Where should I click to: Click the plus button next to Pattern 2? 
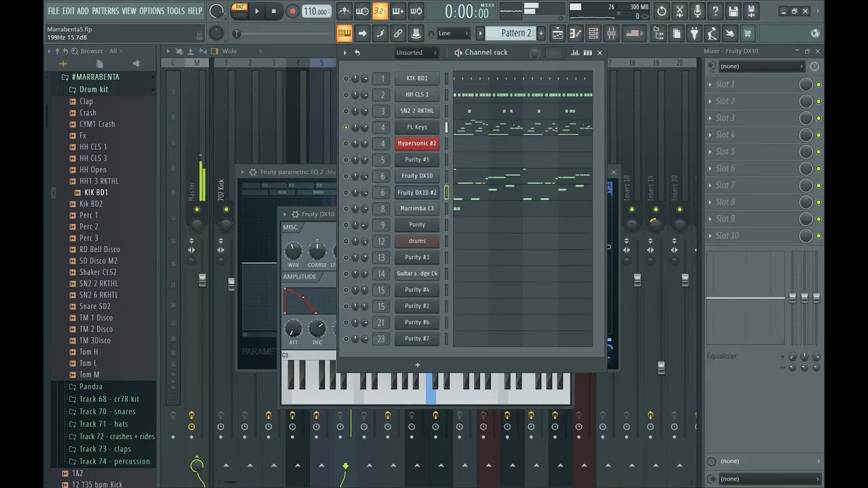[x=541, y=33]
